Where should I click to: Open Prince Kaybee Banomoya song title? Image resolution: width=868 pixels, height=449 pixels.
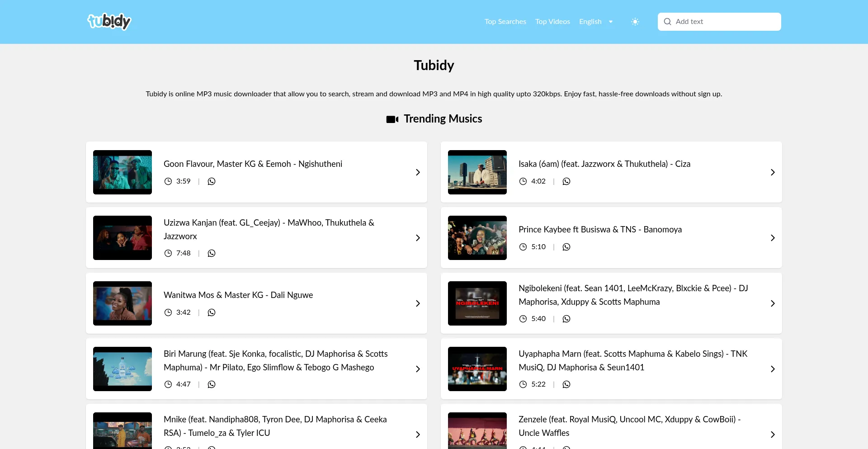point(600,230)
